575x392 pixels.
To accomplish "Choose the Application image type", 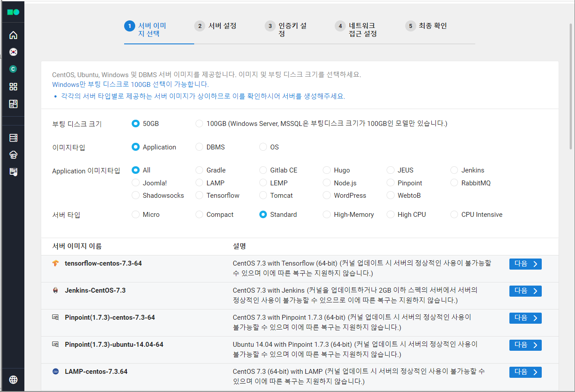I will point(136,147).
